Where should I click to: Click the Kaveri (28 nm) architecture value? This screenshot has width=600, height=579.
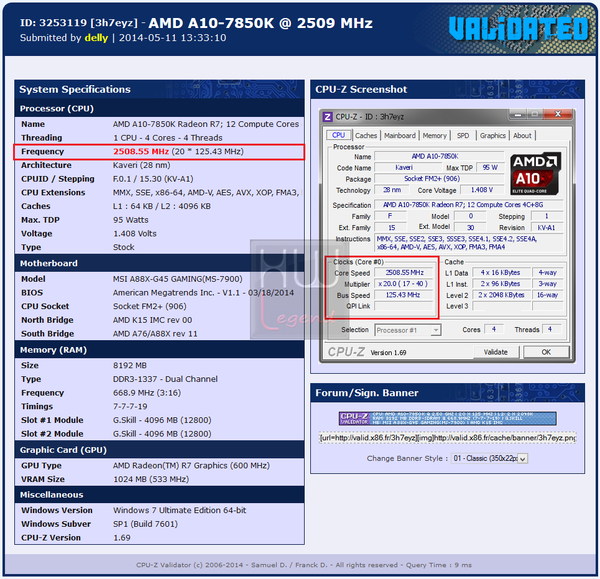[x=142, y=165]
